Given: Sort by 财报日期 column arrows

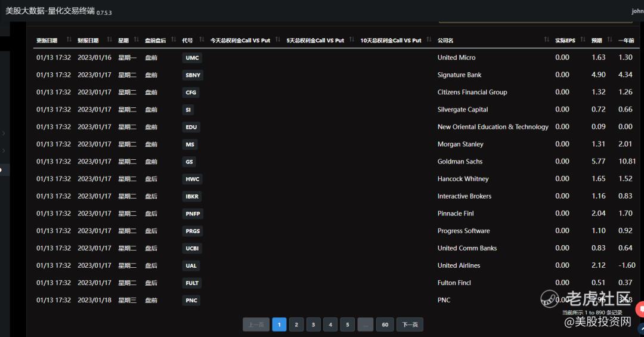Looking at the screenshot, I should click(x=109, y=39).
